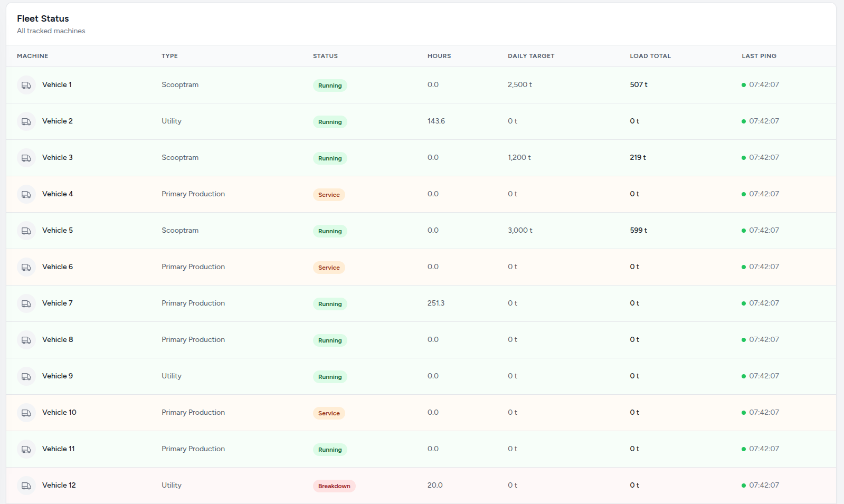This screenshot has width=844, height=504.
Task: Click the truck icon for Vehicle 2
Action: pyautogui.click(x=26, y=121)
